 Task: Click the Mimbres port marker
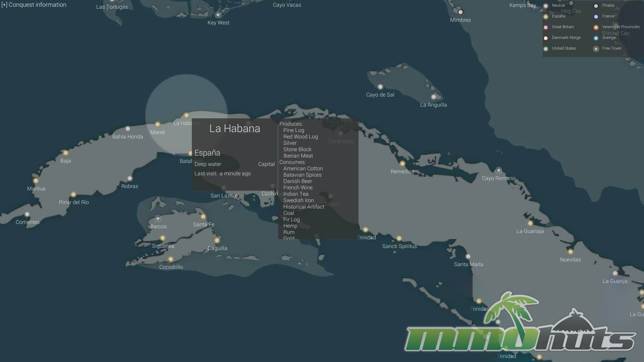point(461,12)
